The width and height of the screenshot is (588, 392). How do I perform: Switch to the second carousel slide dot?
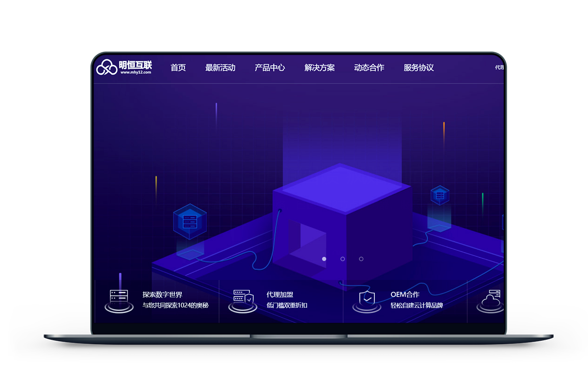click(342, 259)
